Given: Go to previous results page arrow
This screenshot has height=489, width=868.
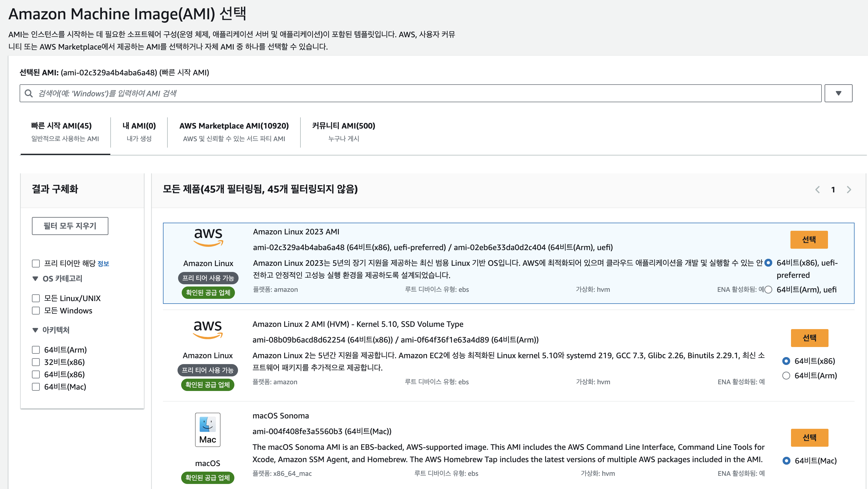Looking at the screenshot, I should coord(817,189).
